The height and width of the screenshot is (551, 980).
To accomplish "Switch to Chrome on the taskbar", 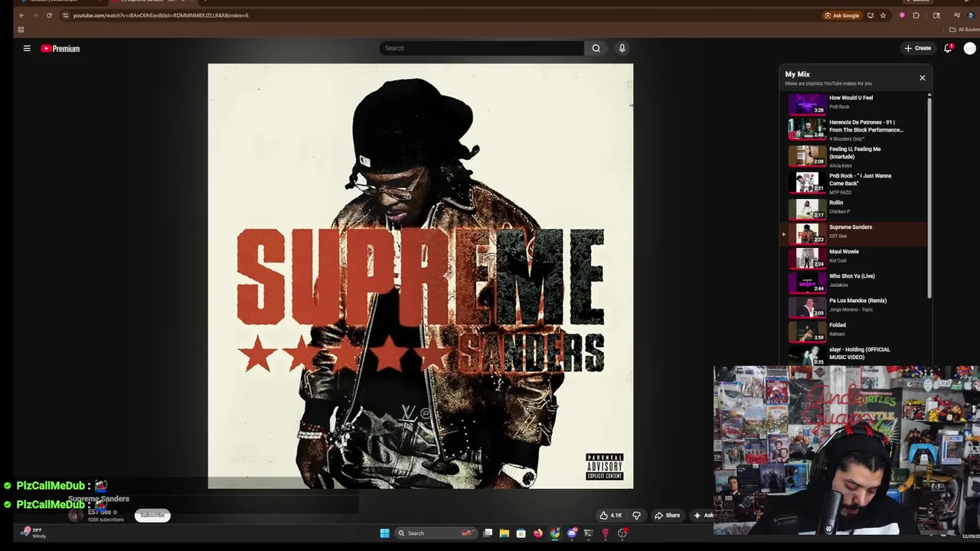I will [555, 533].
